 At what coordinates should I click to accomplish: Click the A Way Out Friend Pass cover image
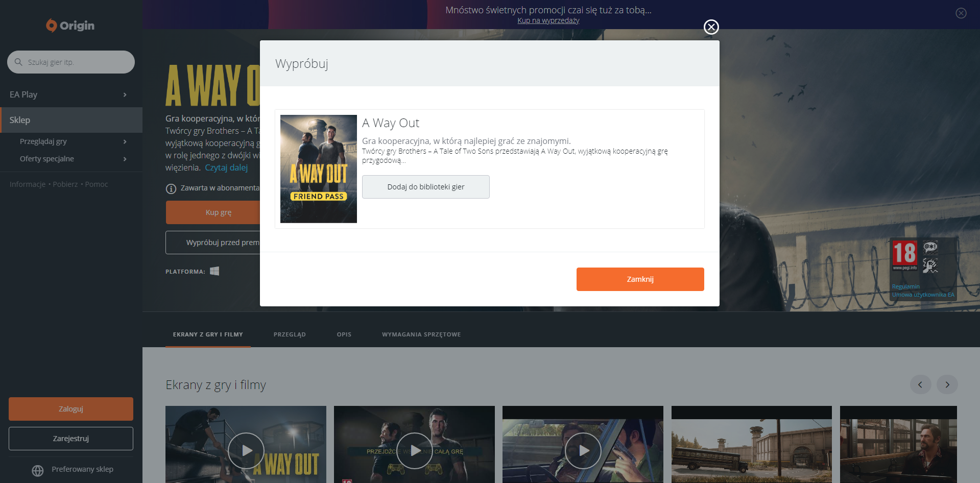coord(319,169)
